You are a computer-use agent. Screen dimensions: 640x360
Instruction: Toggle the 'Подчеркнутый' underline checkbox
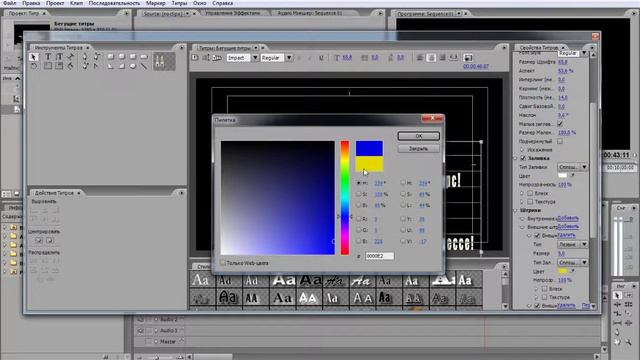click(x=560, y=141)
